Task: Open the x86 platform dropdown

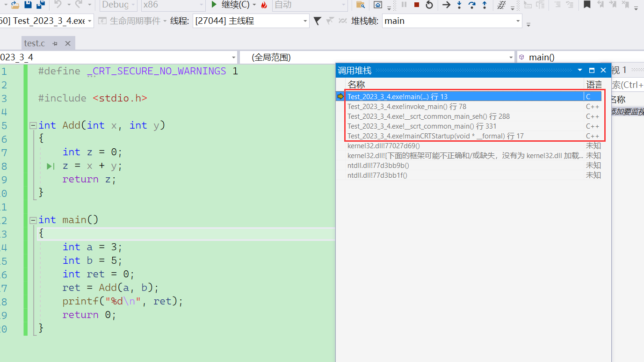Action: (x=173, y=5)
